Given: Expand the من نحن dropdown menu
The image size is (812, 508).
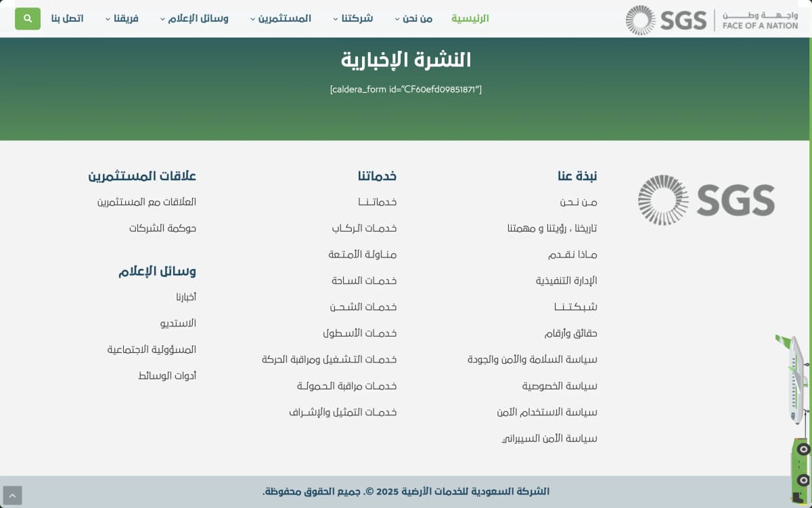Looking at the screenshot, I should tap(413, 18).
